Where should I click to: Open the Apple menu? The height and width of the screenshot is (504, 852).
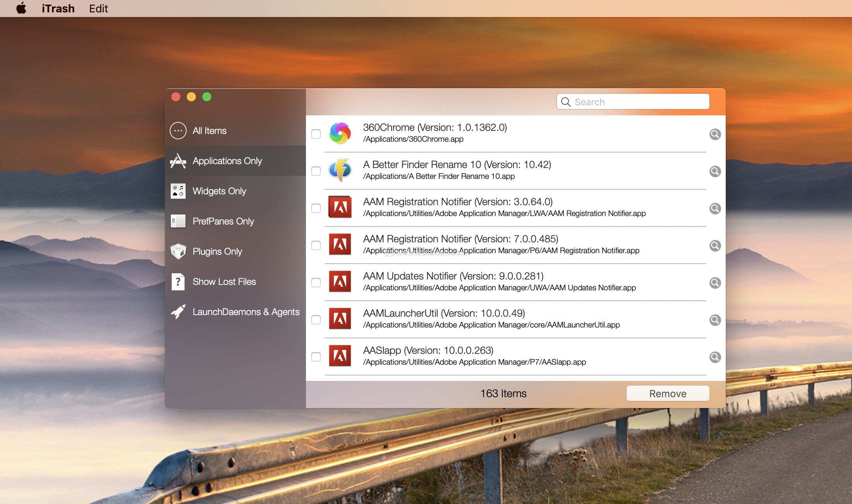tap(21, 8)
